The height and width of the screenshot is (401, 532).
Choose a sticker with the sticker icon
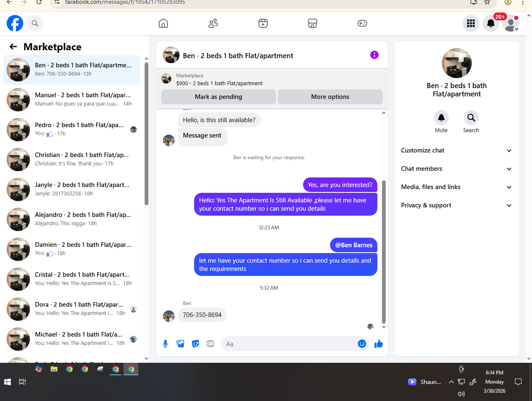[195, 344]
